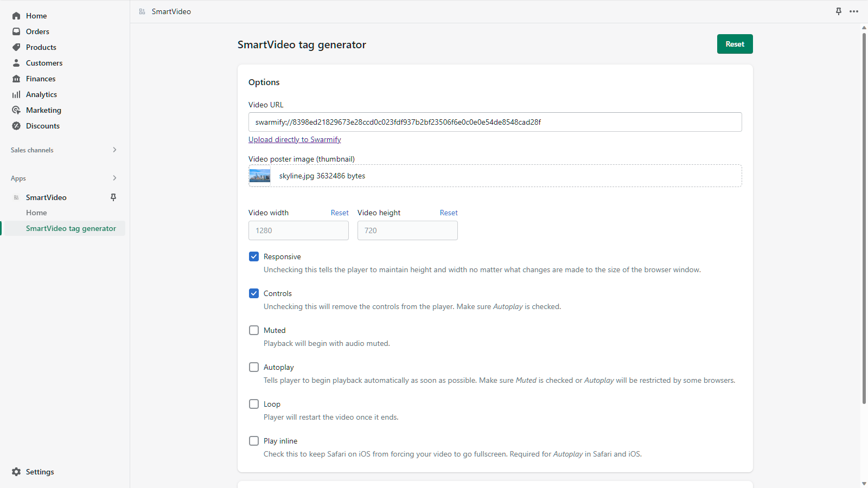The width and height of the screenshot is (868, 488).
Task: Enable the Play inline checkbox
Action: click(x=254, y=441)
